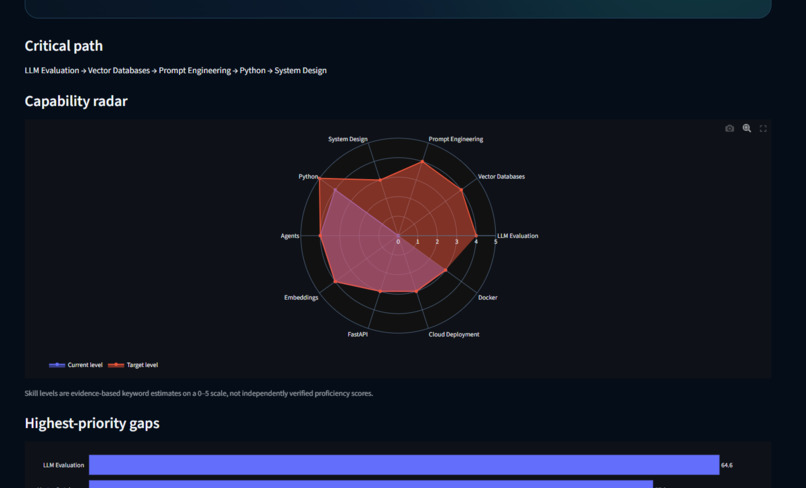The image size is (806, 488).
Task: Click the zoom magnifier icon on the chart
Action: point(746,129)
